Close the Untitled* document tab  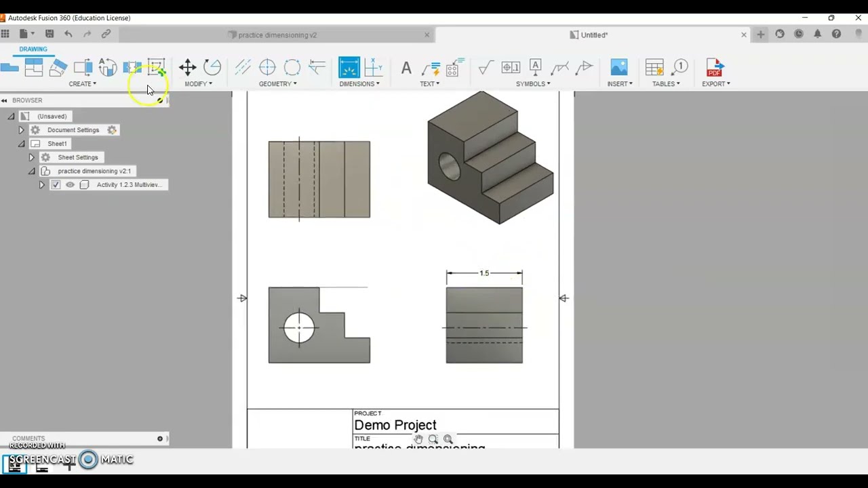[744, 35]
